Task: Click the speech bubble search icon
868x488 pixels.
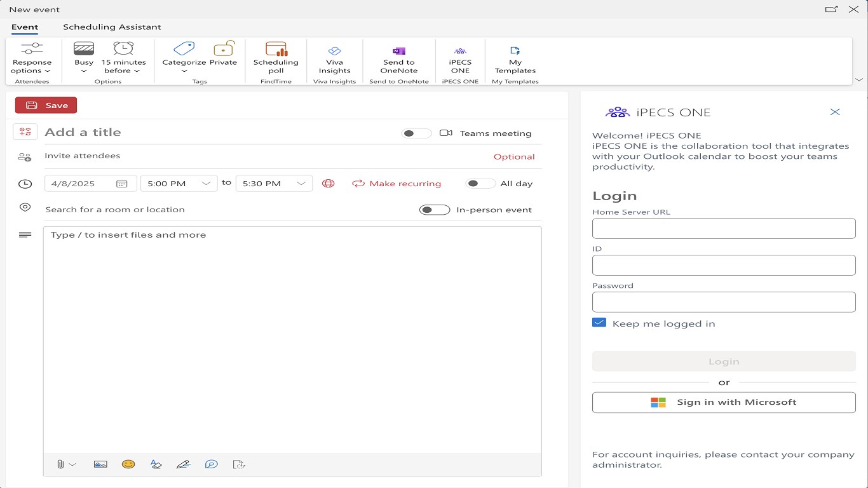Action: pos(212,464)
